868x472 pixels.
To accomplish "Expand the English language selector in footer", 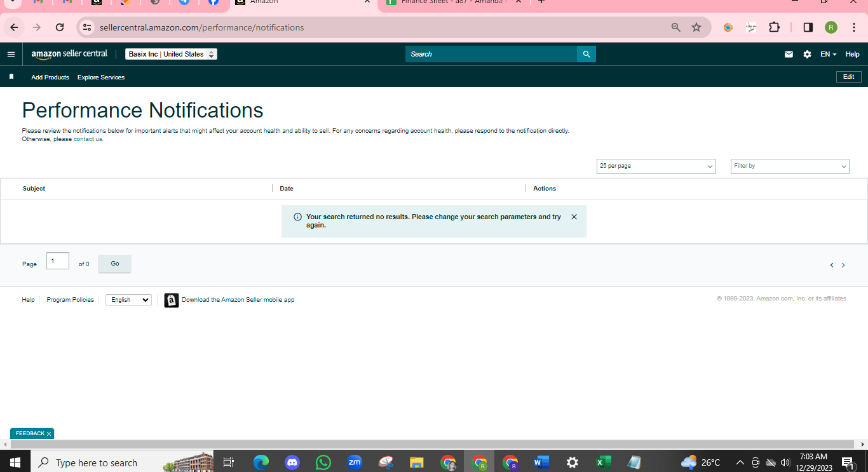I will coord(128,300).
